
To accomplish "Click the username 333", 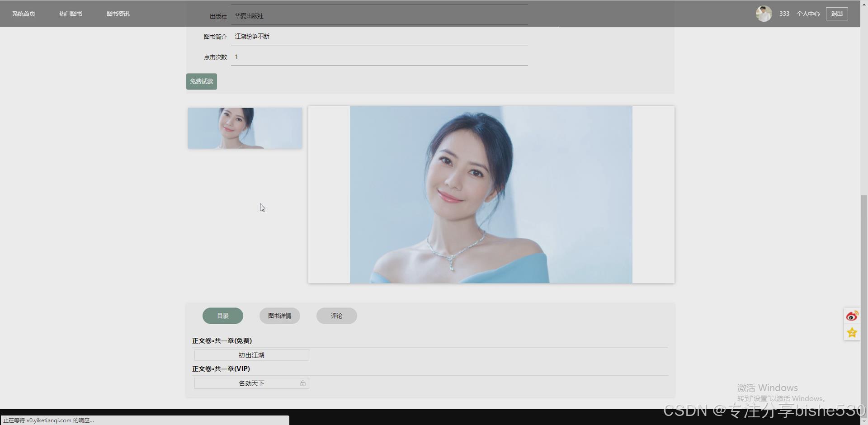I will tap(784, 14).
